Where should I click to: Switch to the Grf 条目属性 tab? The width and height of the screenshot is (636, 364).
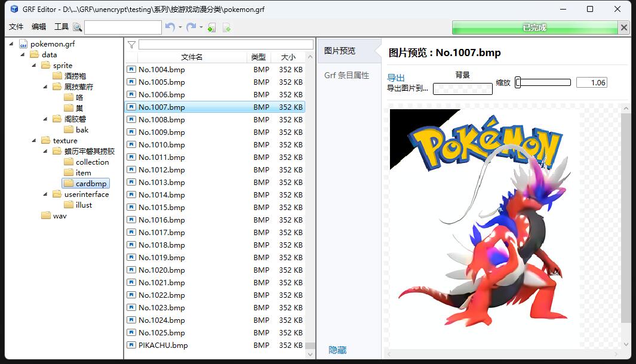[x=346, y=76]
